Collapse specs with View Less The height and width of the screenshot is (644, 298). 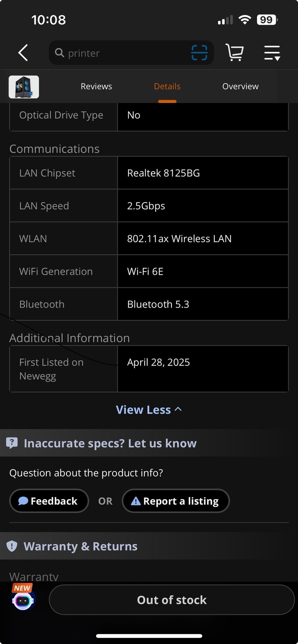[144, 410]
